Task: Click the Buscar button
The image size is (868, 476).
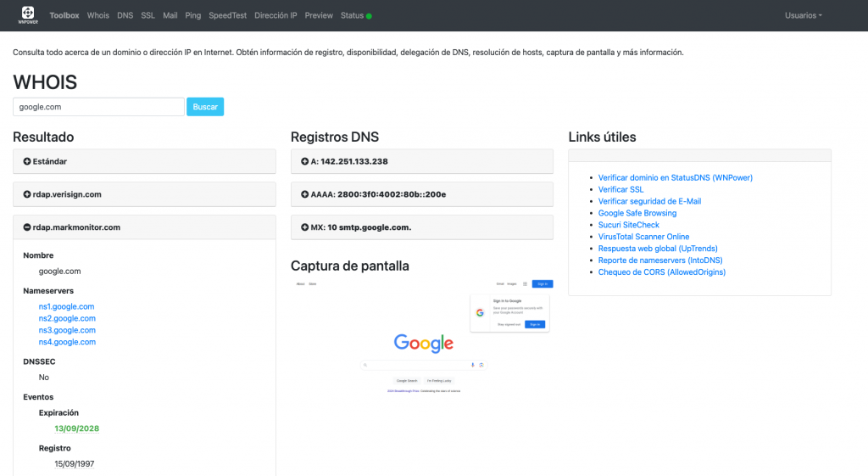Action: click(x=205, y=107)
